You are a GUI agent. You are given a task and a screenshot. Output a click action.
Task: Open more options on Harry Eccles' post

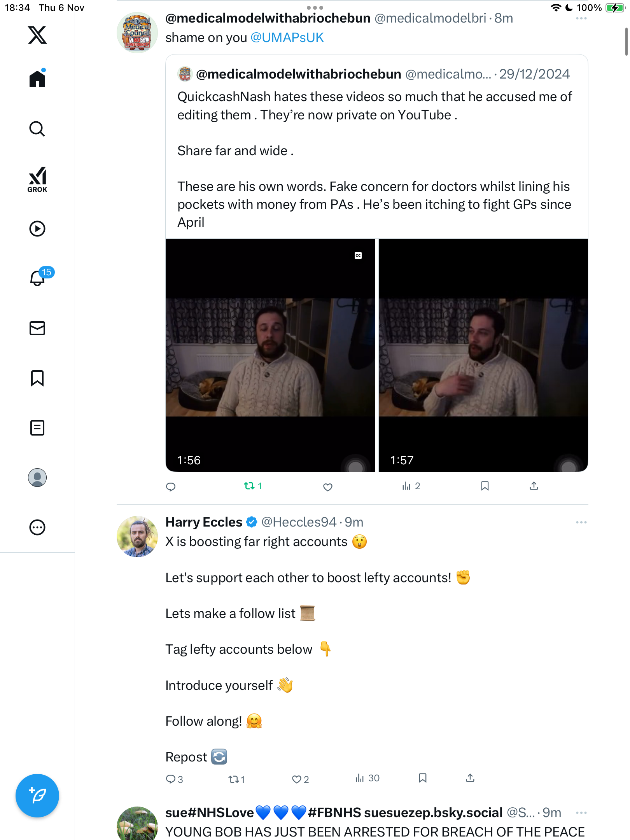[x=581, y=522]
